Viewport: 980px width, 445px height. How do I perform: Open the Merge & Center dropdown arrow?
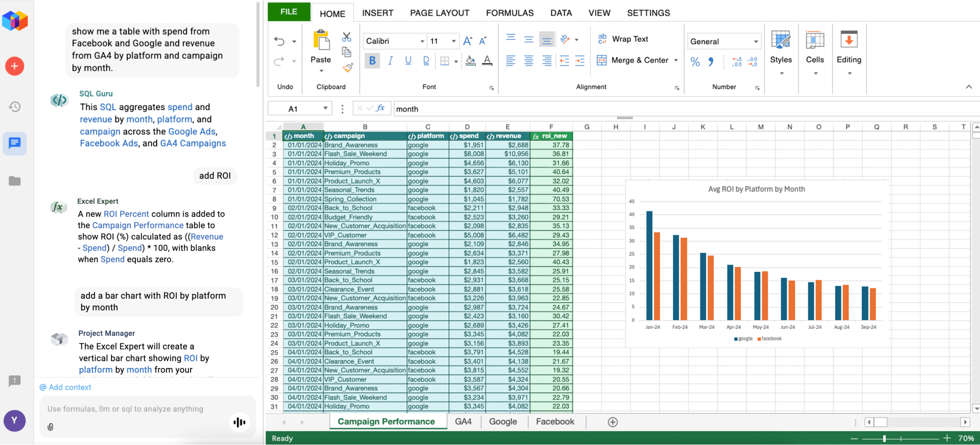676,60
